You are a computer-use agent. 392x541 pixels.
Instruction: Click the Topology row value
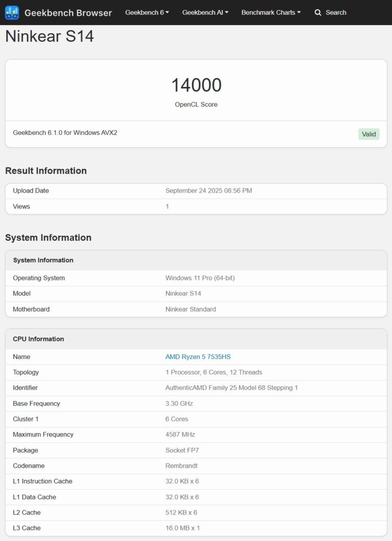(214, 372)
